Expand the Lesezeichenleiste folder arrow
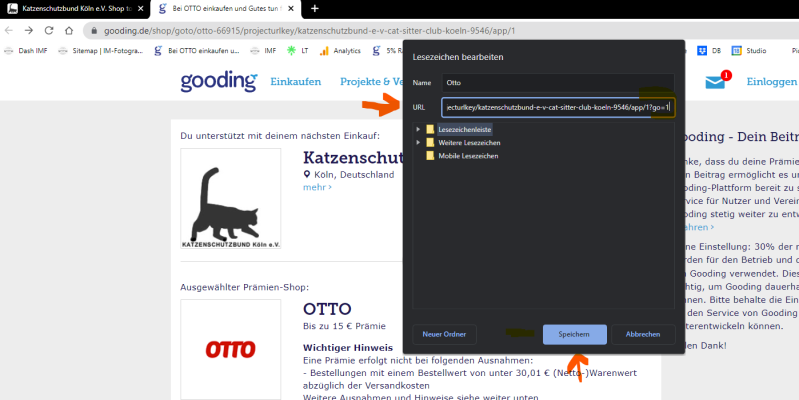 tap(418, 129)
